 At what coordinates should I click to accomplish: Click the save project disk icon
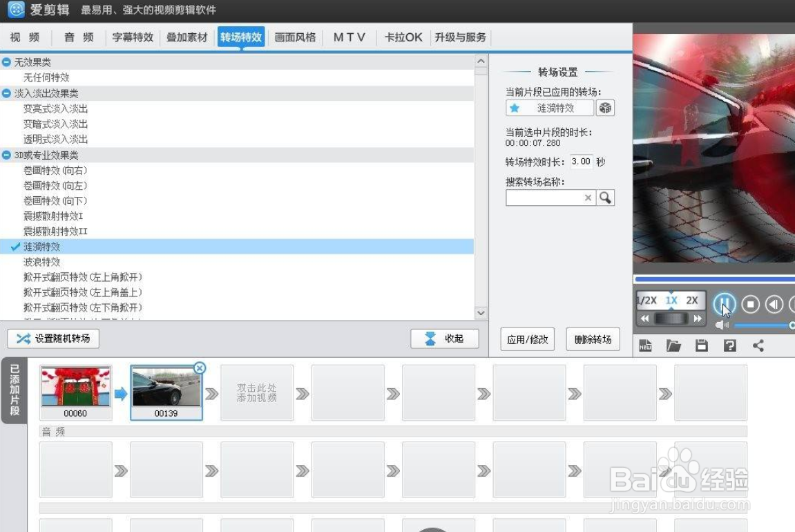701,345
